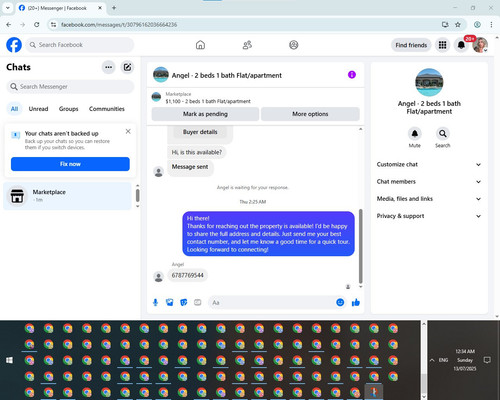View site information icon in address bar
This screenshot has height=400, width=500.
(x=54, y=25)
